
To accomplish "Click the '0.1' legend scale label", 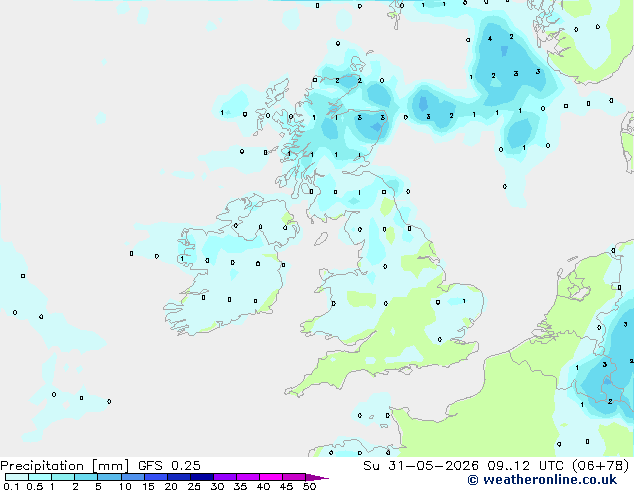I will point(11,486).
